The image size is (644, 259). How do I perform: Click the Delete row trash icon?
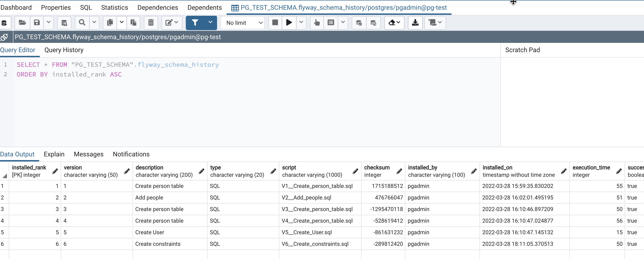[x=151, y=23]
